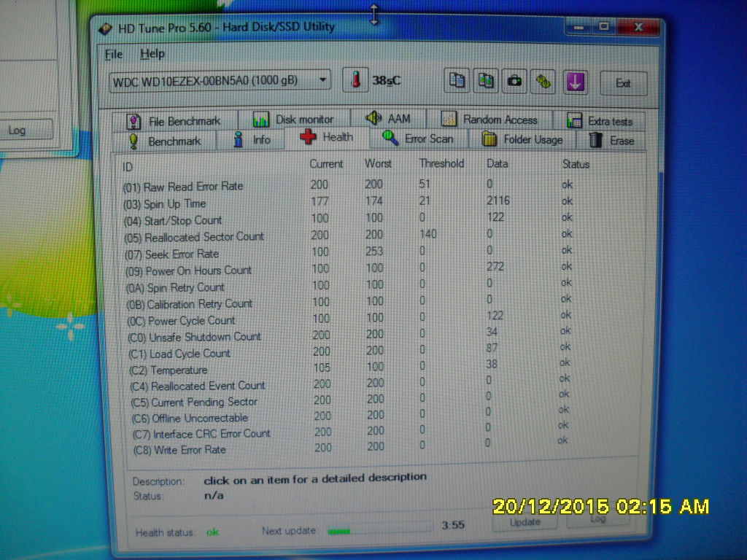
Task: Select the Raw Read Error Rate row
Action: [348, 186]
